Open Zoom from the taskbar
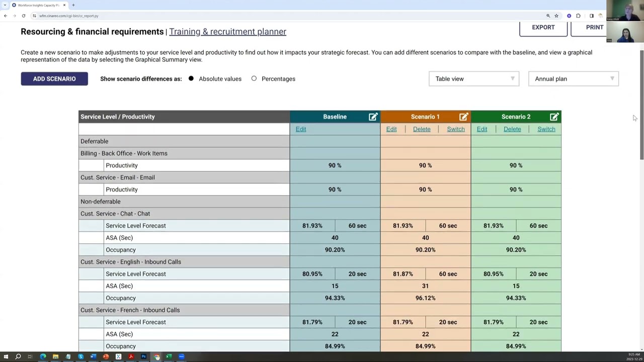644x362 pixels. coord(181,357)
